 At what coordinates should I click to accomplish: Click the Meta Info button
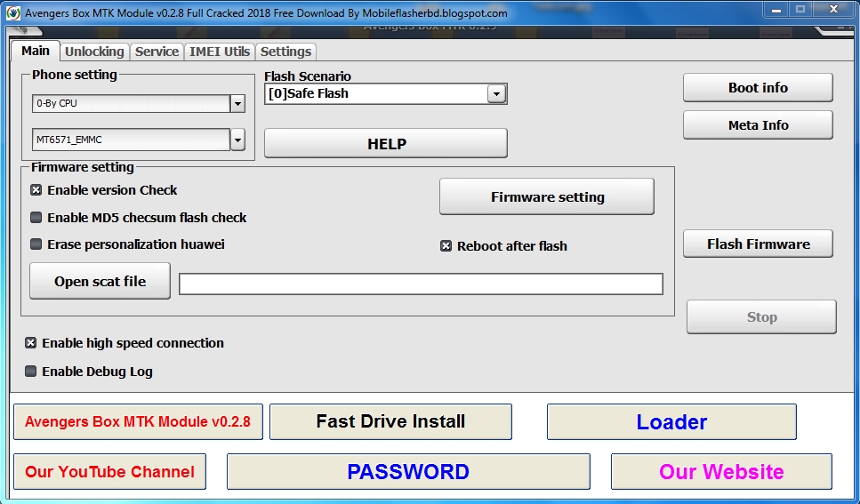tap(758, 125)
